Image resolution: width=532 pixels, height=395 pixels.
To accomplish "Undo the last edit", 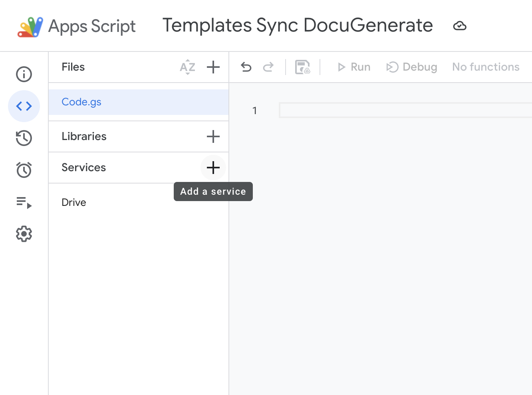I will (246, 67).
